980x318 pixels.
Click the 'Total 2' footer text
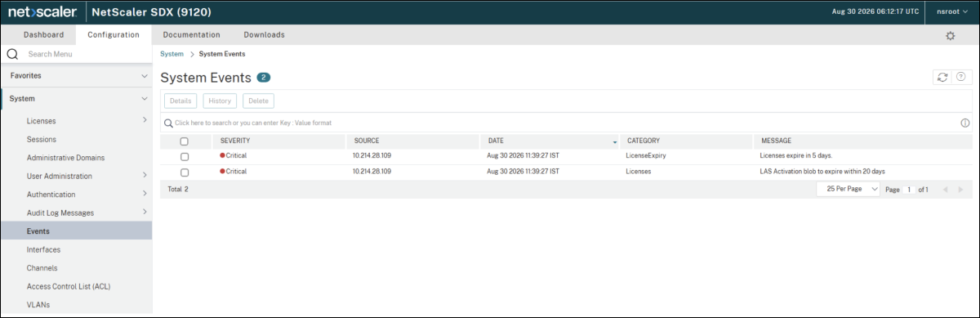point(178,189)
